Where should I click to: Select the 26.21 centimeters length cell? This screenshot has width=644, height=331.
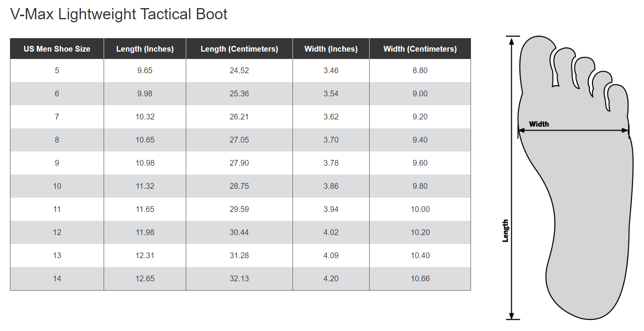[239, 117]
